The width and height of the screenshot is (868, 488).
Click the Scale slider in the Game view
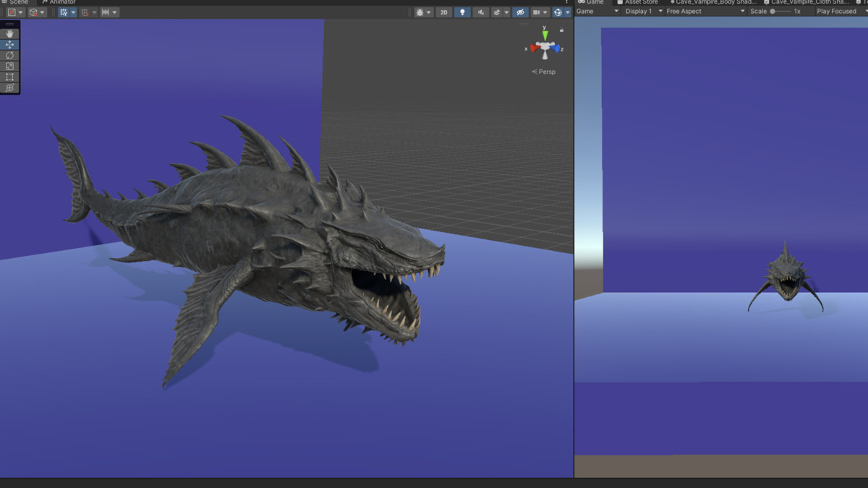point(774,11)
